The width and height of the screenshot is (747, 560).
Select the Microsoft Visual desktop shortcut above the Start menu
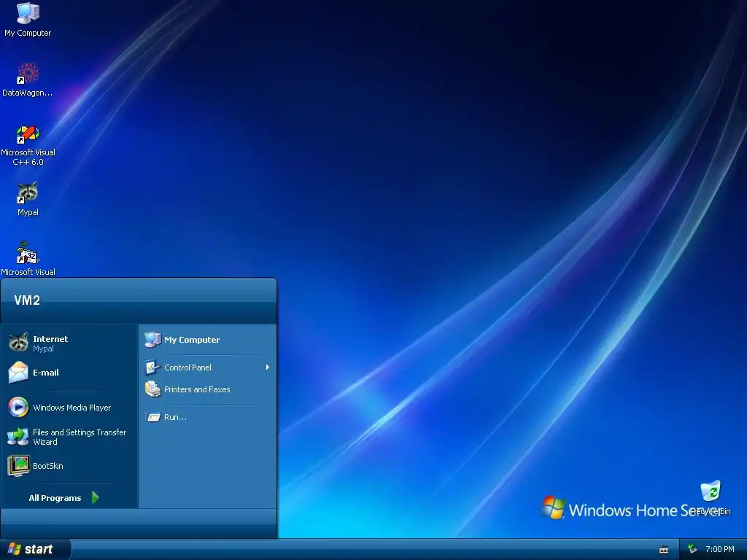(x=28, y=259)
